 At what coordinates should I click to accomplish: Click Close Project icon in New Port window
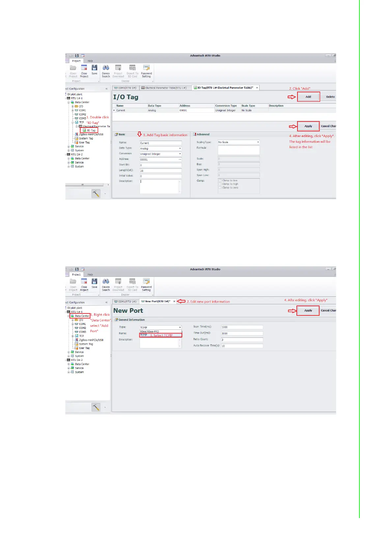tap(84, 284)
